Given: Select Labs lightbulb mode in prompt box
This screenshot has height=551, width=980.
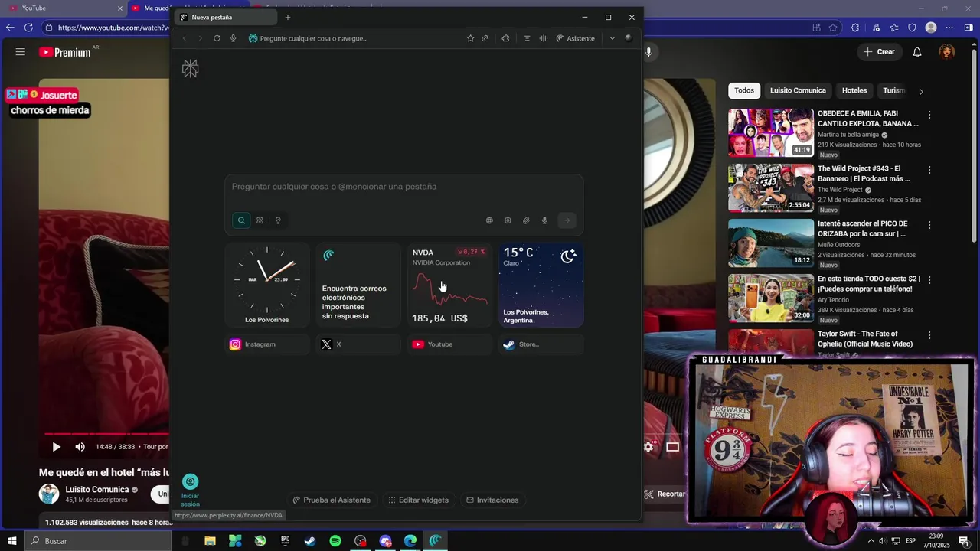Looking at the screenshot, I should click(278, 220).
